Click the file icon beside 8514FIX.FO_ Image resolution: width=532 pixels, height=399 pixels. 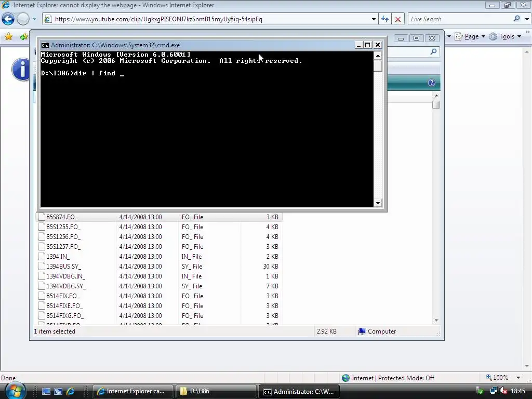click(42, 296)
